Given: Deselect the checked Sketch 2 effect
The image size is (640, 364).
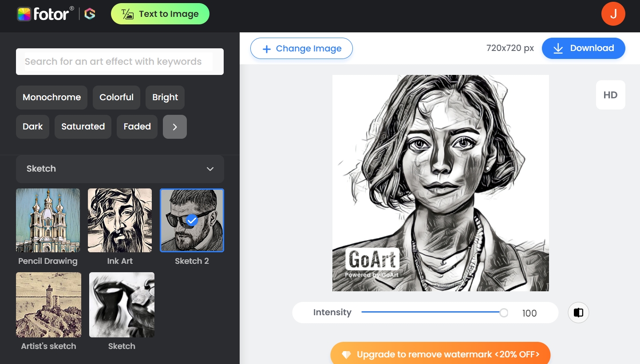Looking at the screenshot, I should click(x=192, y=220).
